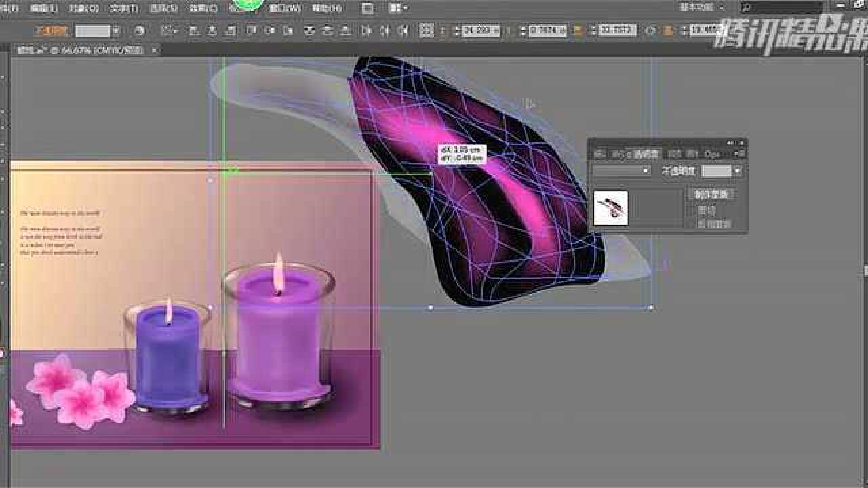Viewport: 868px width, 488px height.
Task: Select the small blue candle artwork
Action: (x=167, y=356)
